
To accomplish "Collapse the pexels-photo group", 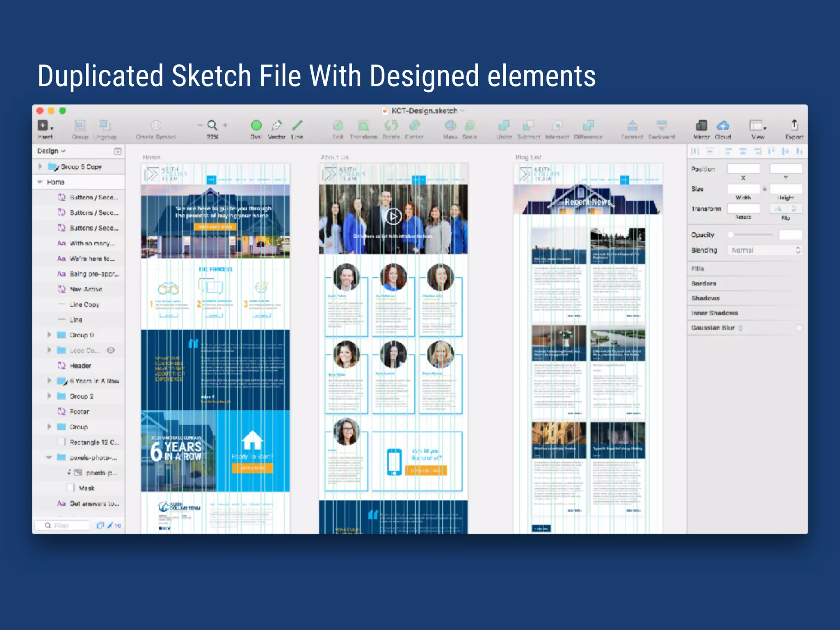I will (49, 457).
